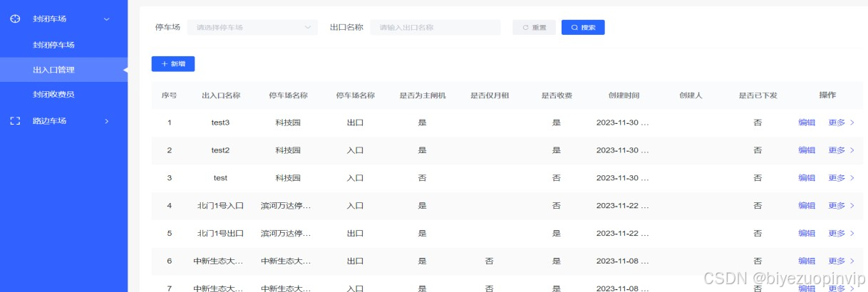The width and height of the screenshot is (868, 292).
Task: Click 2023-11-08 date in row 6
Action: tap(623, 261)
